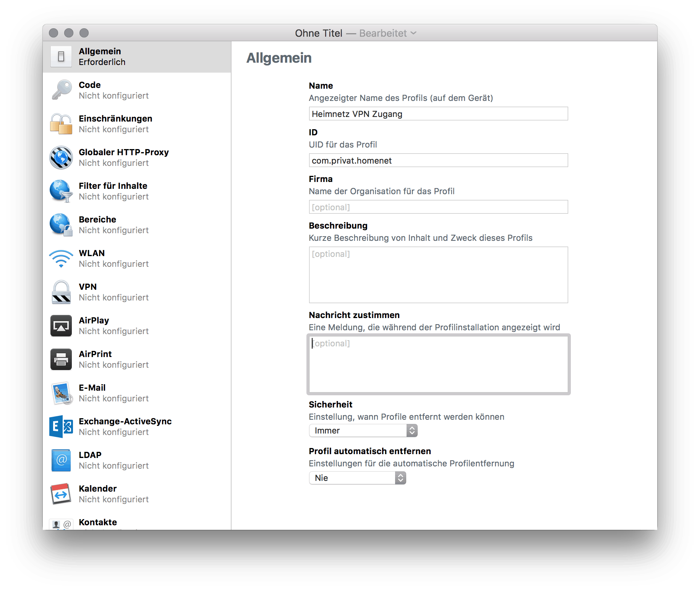The width and height of the screenshot is (700, 591).
Task: Click the Exchange-ActiveSync icon
Action: tap(61, 427)
